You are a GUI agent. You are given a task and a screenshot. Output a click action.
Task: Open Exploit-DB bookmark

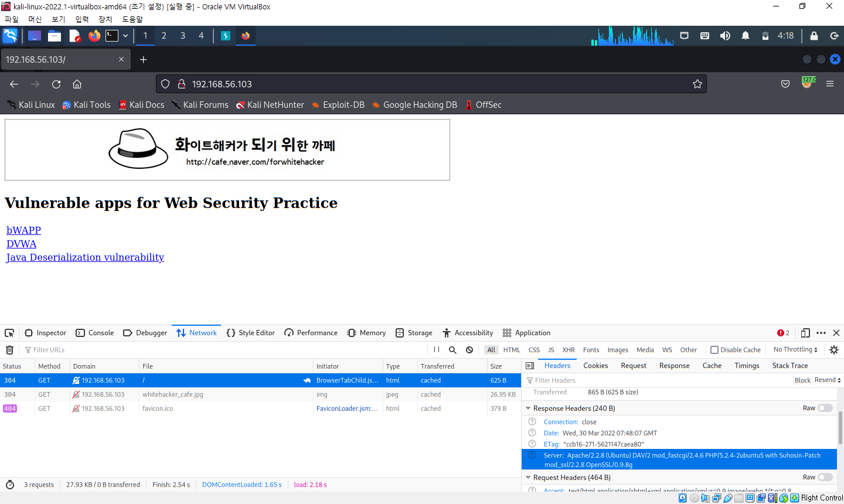(338, 105)
